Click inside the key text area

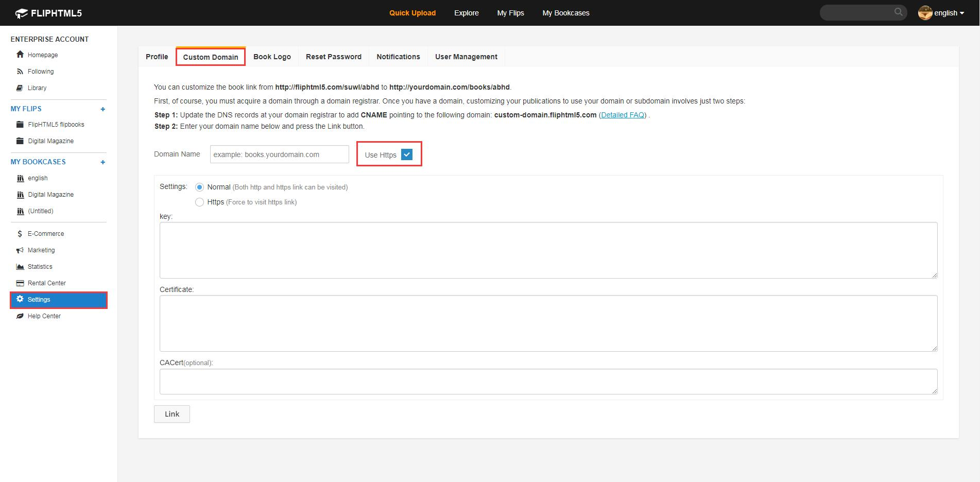pyautogui.click(x=548, y=250)
